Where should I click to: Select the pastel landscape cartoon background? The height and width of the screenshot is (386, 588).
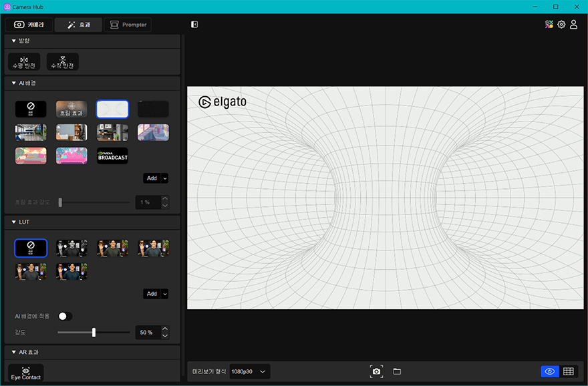[x=31, y=156]
